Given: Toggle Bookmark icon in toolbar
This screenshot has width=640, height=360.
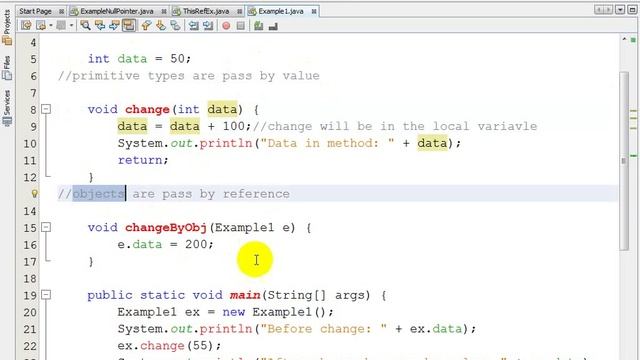Looking at the screenshot, I should coord(176,26).
